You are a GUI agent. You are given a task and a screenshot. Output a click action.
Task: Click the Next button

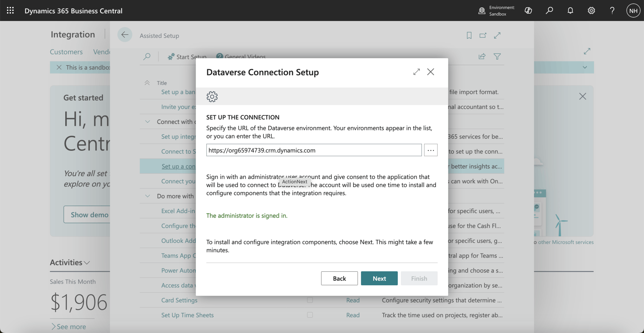[379, 278]
